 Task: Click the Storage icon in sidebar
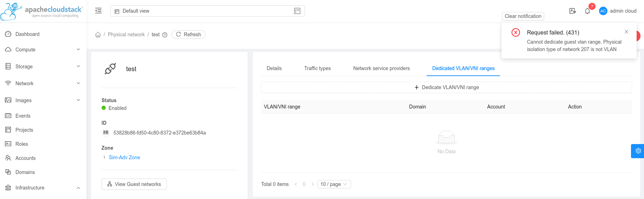(x=8, y=67)
